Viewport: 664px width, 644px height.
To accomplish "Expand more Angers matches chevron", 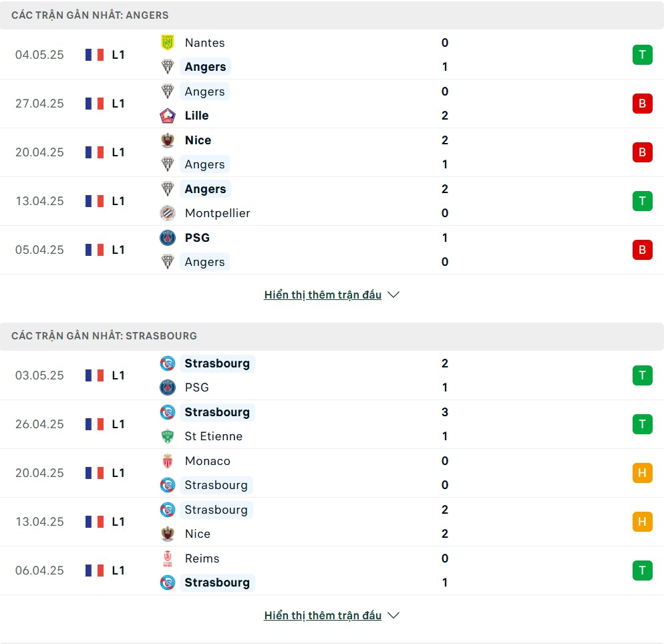I will click(x=393, y=295).
